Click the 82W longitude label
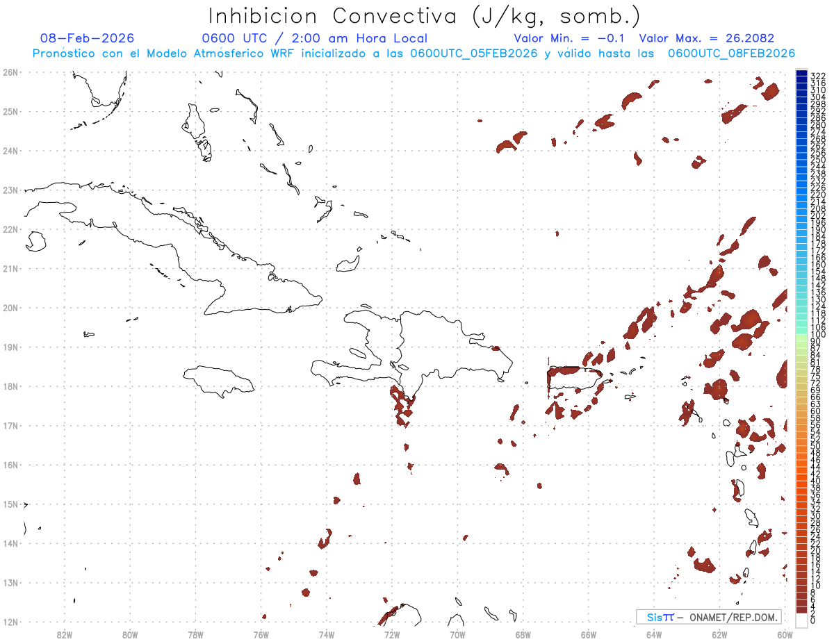Screen dimensions: 834x644 (x=65, y=634)
